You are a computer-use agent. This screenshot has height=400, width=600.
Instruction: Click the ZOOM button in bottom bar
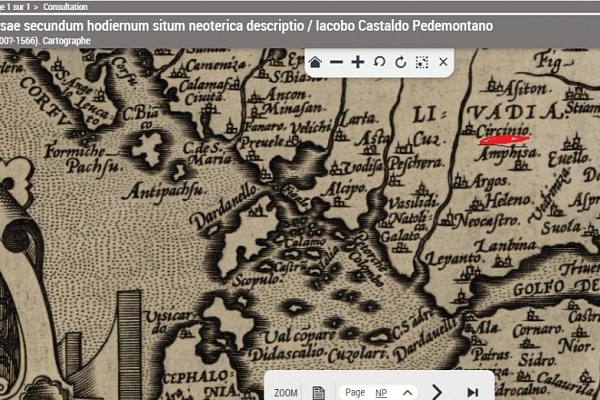point(285,393)
